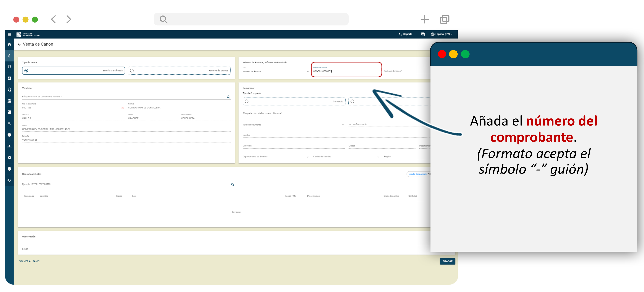Select Reserva de Granos radio option
644x292 pixels.
(132, 71)
